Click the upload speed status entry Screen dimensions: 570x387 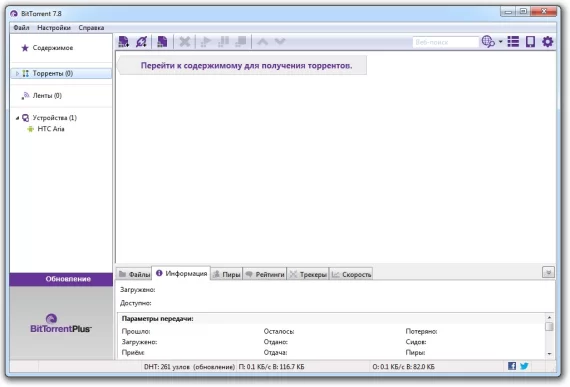404,367
